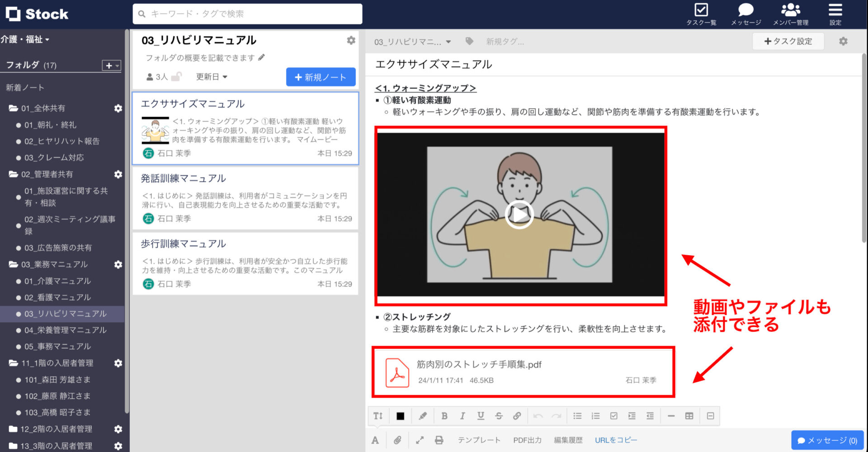Apply underline formatting
Screen dimensions: 868x452
[x=481, y=416]
